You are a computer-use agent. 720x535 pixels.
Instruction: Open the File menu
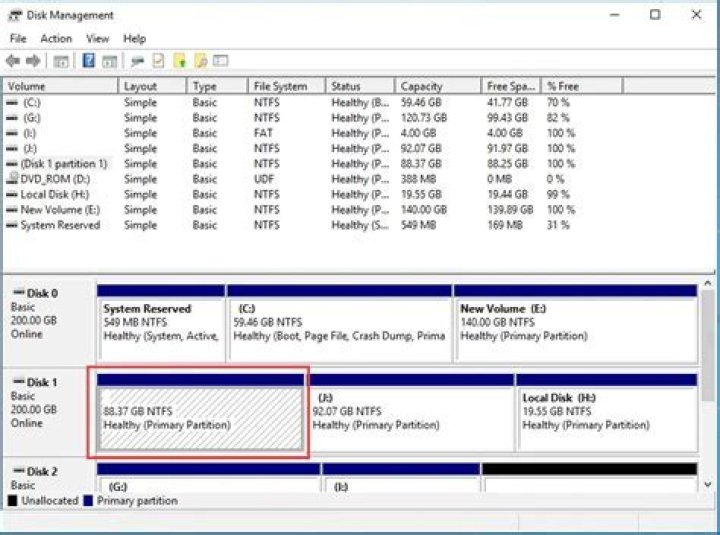click(x=18, y=38)
